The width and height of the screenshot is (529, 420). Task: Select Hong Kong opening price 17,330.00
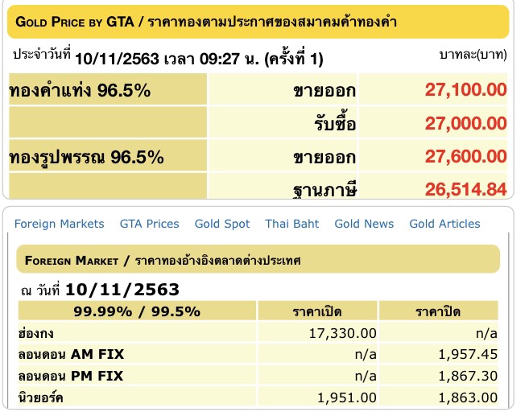pyautogui.click(x=342, y=333)
